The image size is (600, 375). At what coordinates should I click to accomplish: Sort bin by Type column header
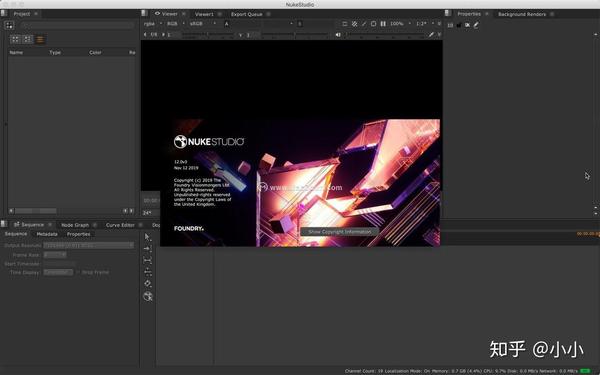pyautogui.click(x=55, y=52)
